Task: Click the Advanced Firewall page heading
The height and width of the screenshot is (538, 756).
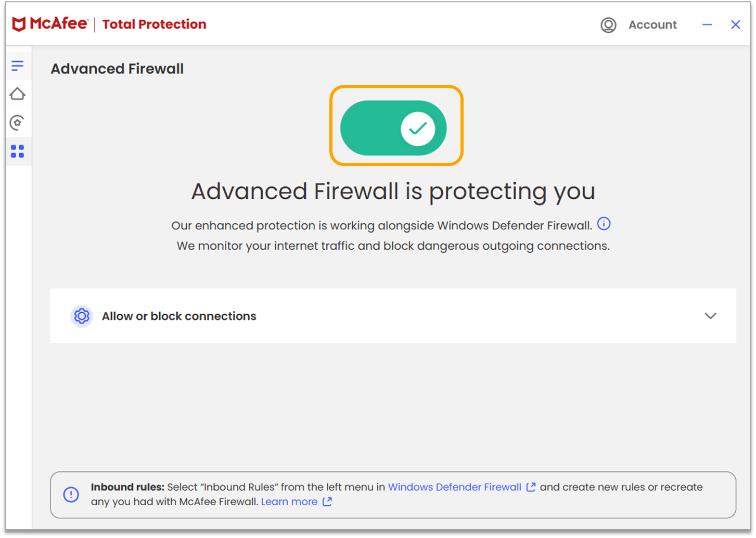Action: tap(117, 69)
